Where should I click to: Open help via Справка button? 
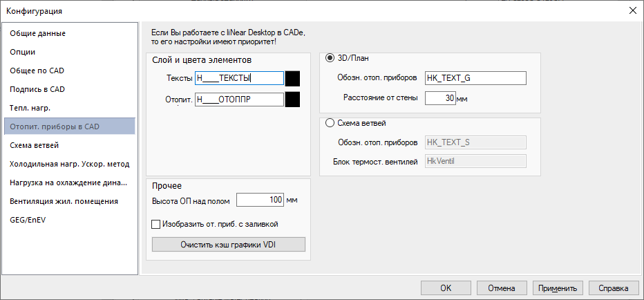[614, 288]
